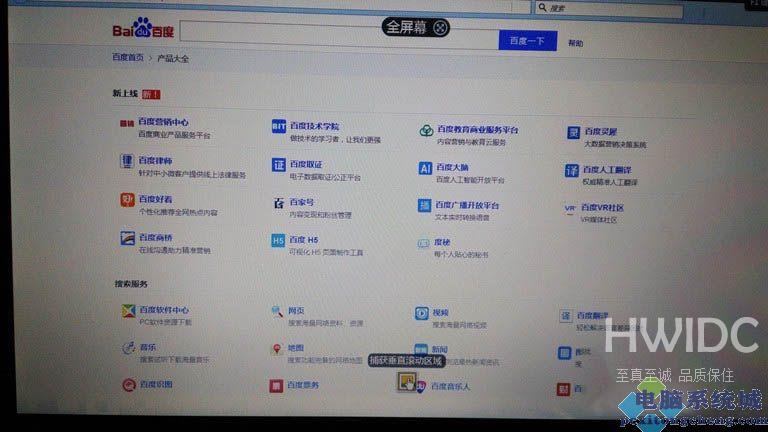Image resolution: width=768 pixels, height=432 pixels.
Task: Click the 百度翻译 icon
Action: click(x=566, y=316)
